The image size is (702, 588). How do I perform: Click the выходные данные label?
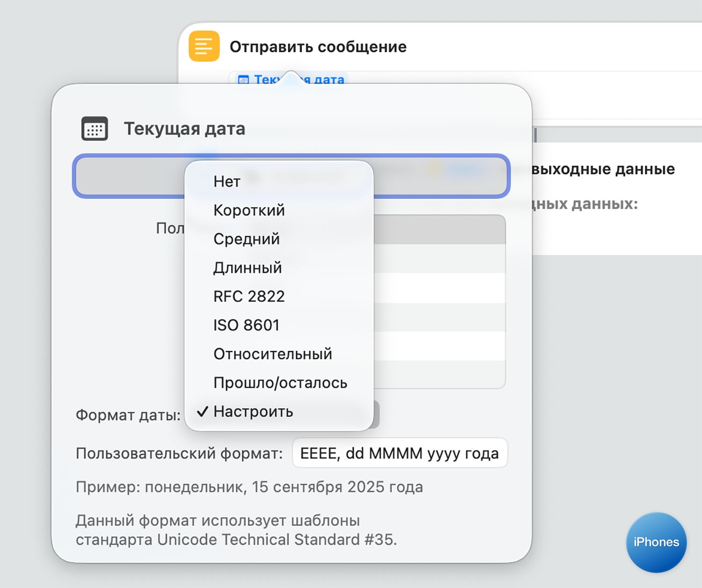point(603,169)
